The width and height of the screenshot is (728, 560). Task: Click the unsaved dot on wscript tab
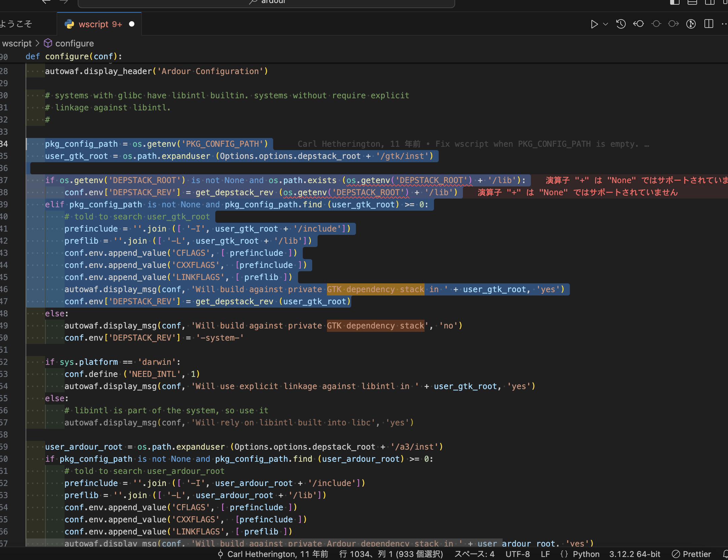[132, 24]
